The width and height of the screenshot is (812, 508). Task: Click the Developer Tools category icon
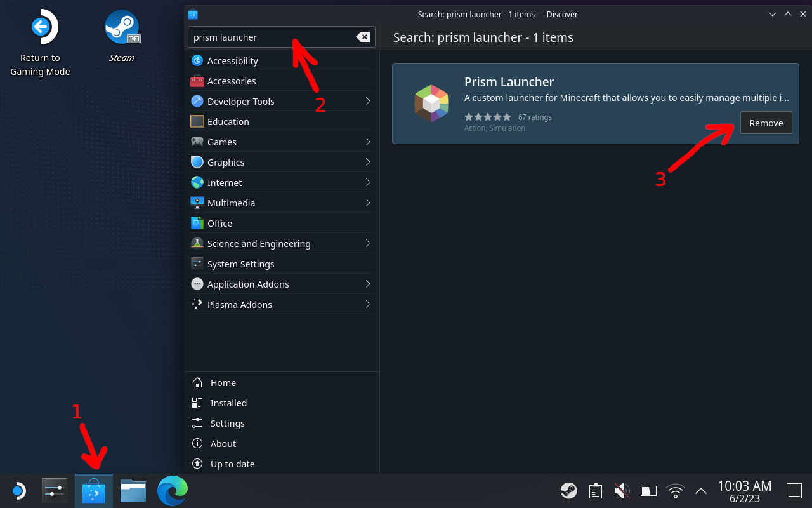tap(197, 101)
